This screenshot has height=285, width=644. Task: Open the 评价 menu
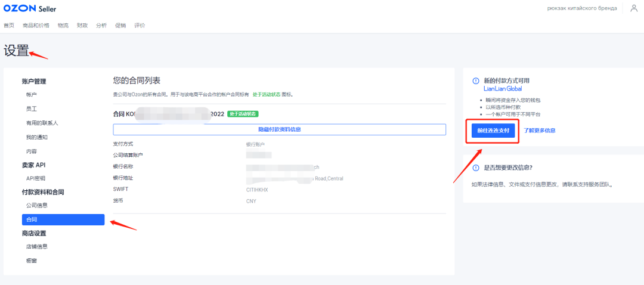pyautogui.click(x=140, y=25)
